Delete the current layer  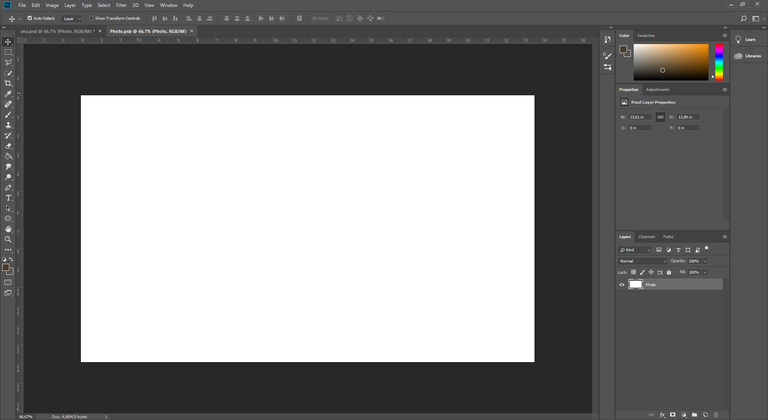tap(716, 415)
